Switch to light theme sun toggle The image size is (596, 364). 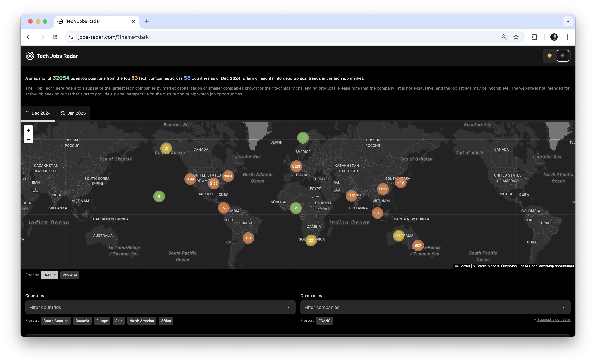(x=550, y=56)
